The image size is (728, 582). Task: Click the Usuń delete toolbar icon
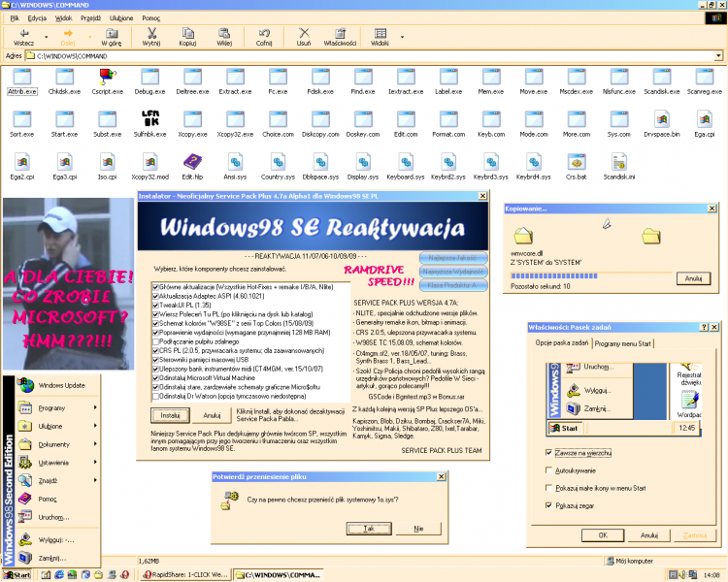point(304,33)
